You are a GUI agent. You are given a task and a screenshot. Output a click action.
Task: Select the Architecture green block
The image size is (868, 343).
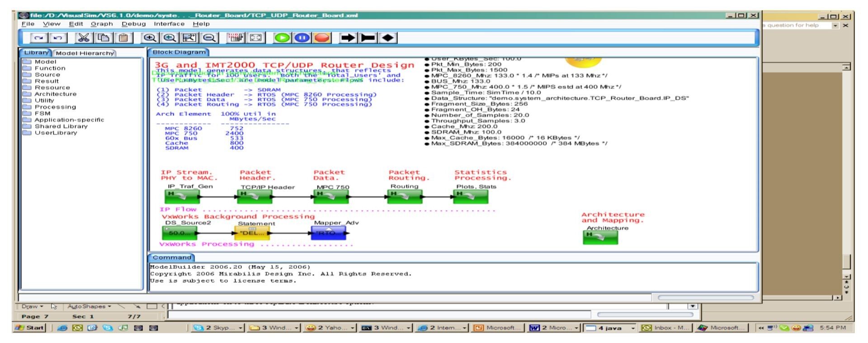[600, 238]
